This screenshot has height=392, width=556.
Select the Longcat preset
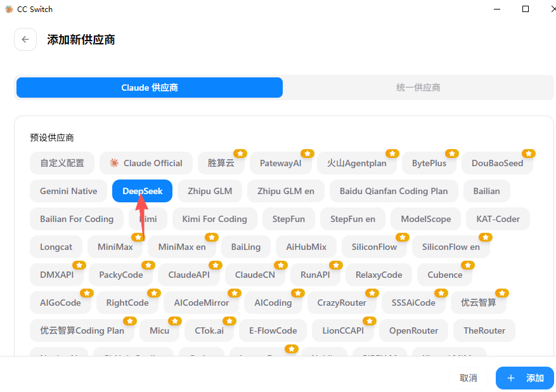pos(56,247)
